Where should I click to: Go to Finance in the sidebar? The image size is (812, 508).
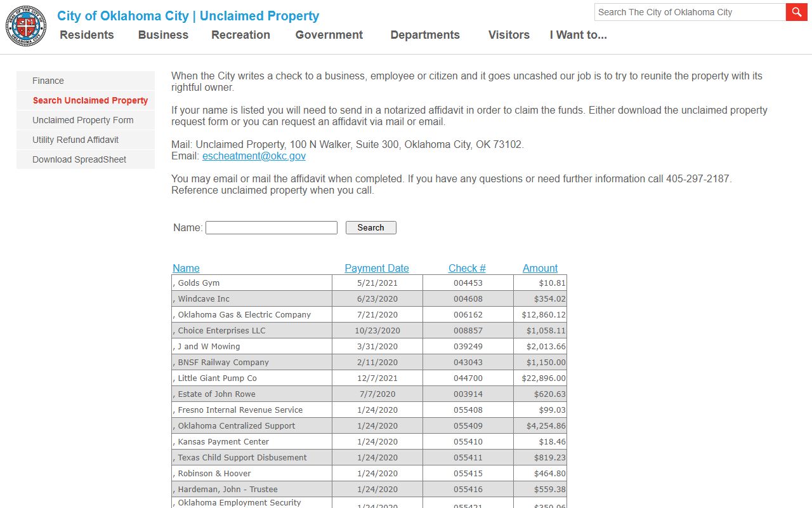point(86,81)
